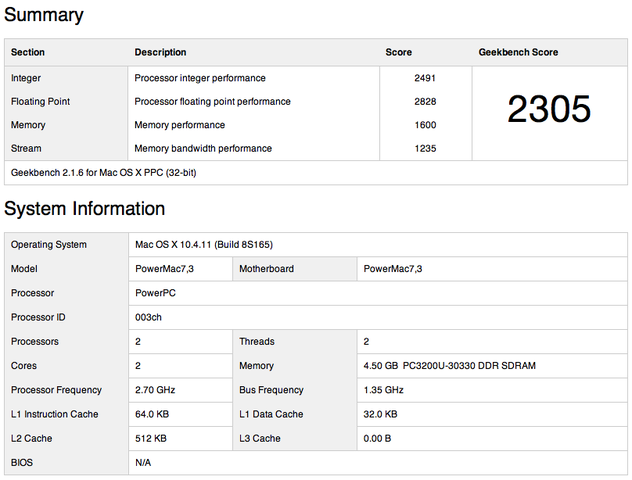
Task: Select the L1 Data Cache label
Action: (271, 414)
